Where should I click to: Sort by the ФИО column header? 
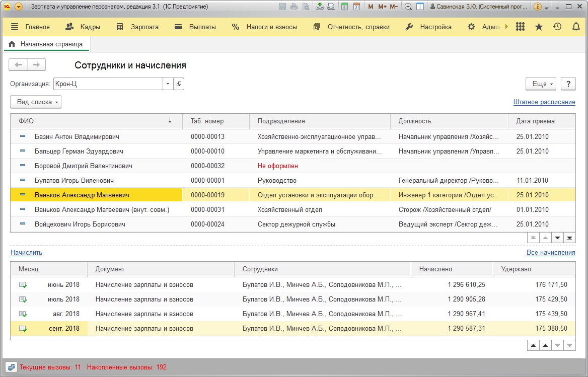coord(96,121)
